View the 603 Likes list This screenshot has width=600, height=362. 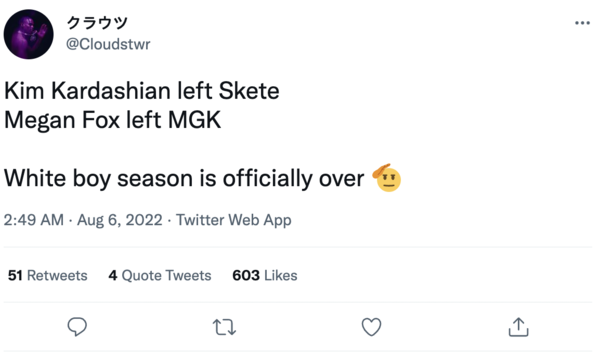click(265, 276)
